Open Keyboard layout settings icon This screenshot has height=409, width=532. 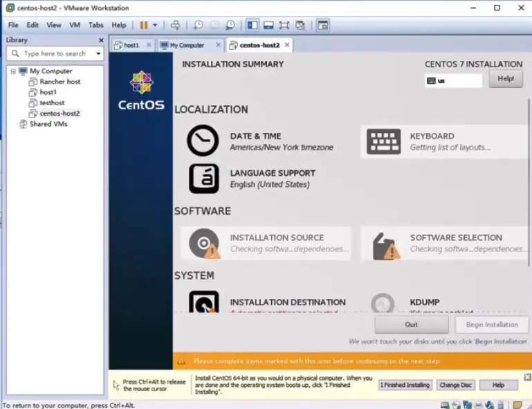[x=384, y=142]
